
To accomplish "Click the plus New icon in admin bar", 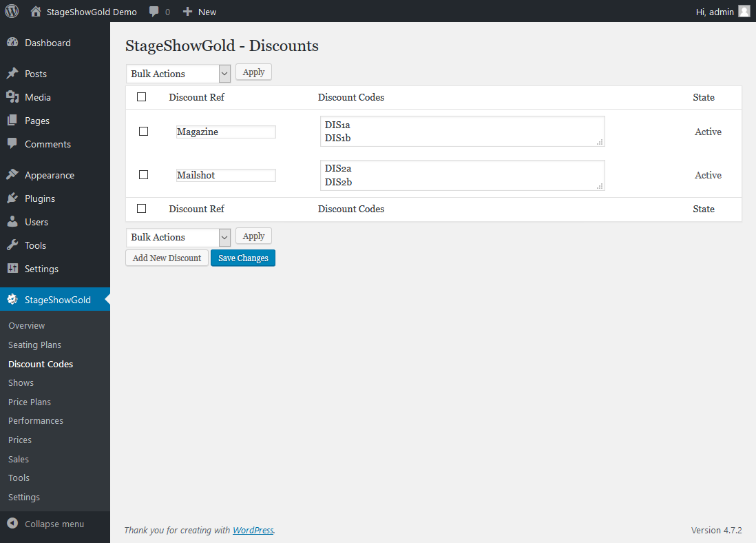I will tap(187, 11).
